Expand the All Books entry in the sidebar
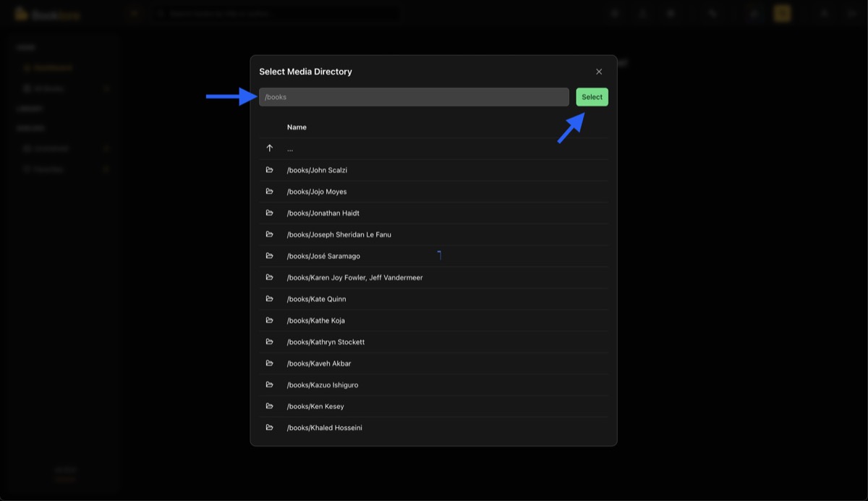The image size is (868, 501). click(106, 88)
